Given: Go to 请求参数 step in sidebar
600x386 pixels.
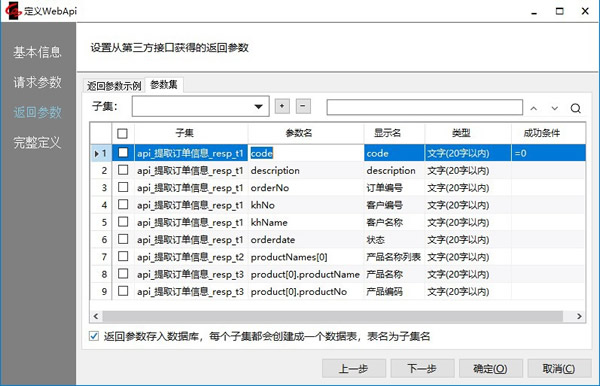Looking at the screenshot, I should point(37,82).
